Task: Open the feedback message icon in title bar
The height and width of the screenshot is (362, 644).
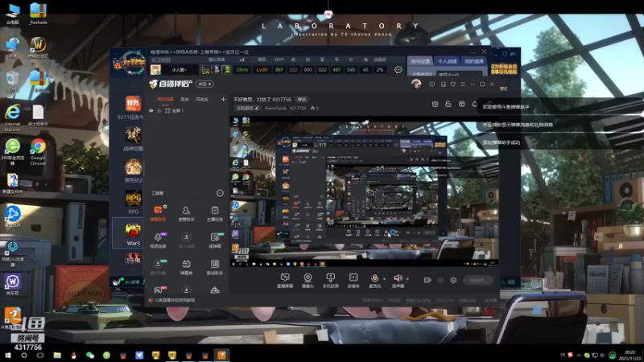Action: [431, 84]
